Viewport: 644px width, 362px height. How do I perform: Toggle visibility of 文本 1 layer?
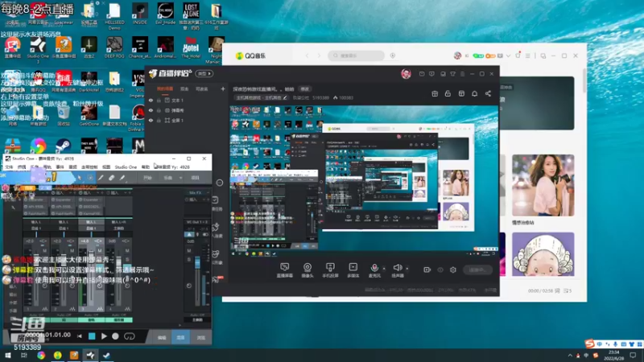click(151, 100)
